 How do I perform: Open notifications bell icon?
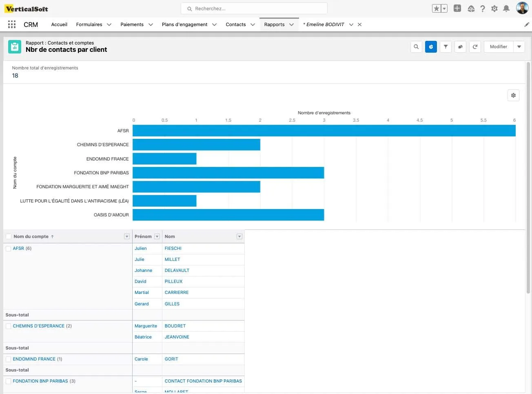point(506,9)
